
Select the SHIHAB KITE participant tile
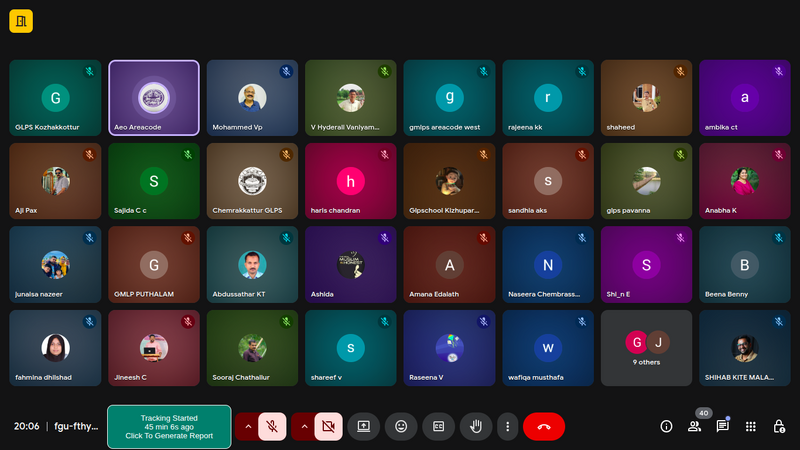(x=745, y=347)
